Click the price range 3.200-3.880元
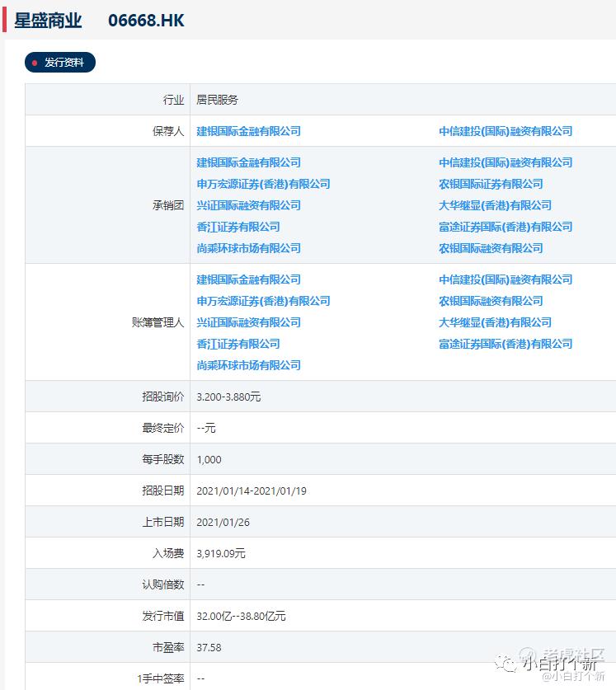This screenshot has width=616, height=690. click(228, 397)
